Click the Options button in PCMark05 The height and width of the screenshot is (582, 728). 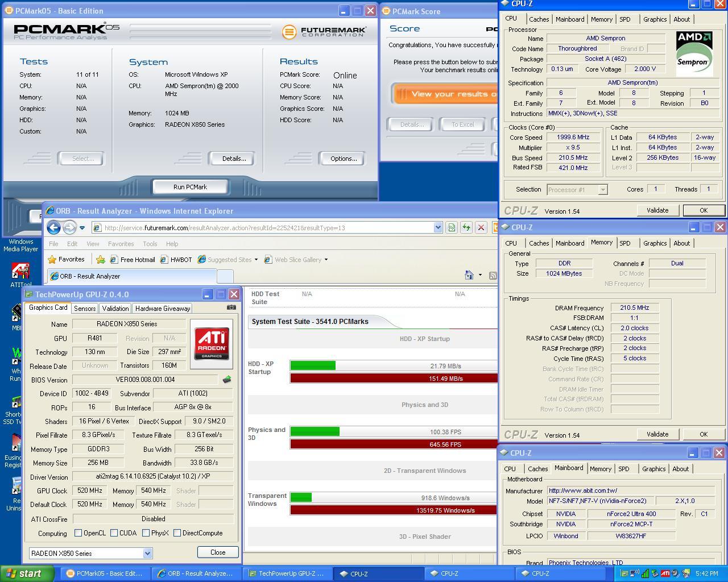(x=344, y=159)
